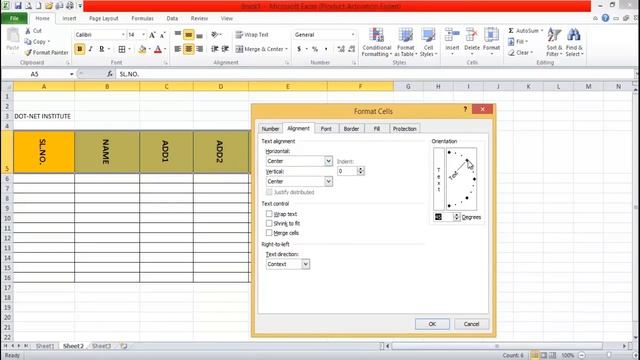Apply Accounting Number Format dollar icon
The height and width of the screenshot is (360, 640).
299,49
